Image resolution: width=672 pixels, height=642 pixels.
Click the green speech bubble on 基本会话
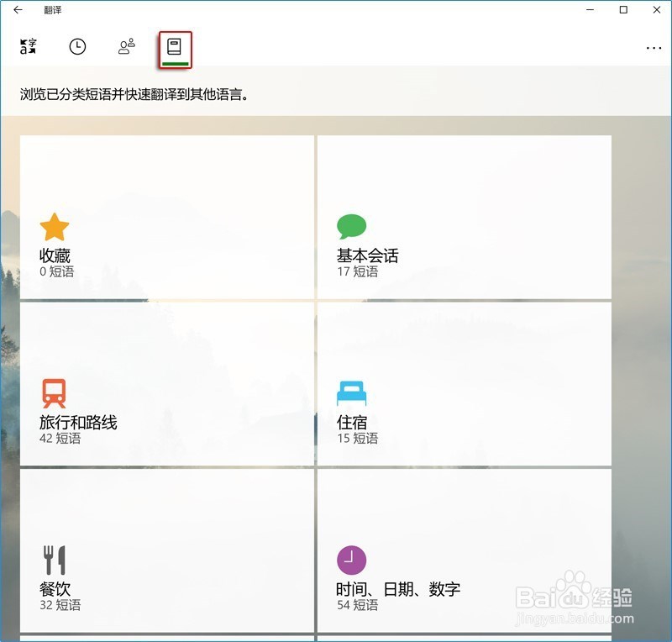352,224
